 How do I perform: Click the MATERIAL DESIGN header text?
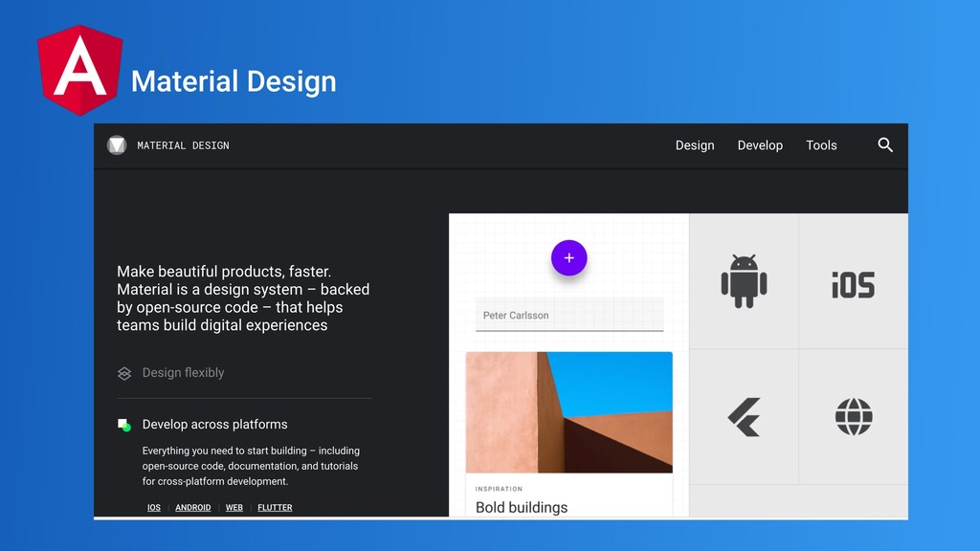click(183, 145)
